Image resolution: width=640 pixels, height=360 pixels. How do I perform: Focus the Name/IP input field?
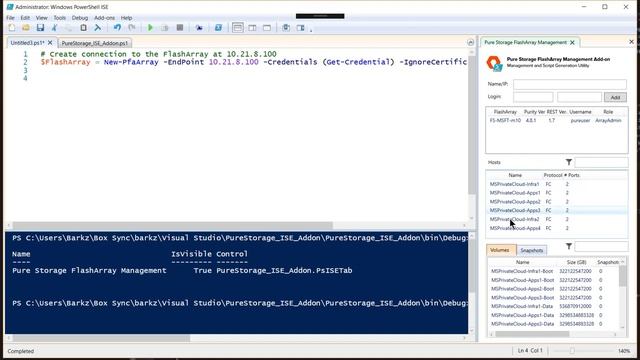(570, 84)
